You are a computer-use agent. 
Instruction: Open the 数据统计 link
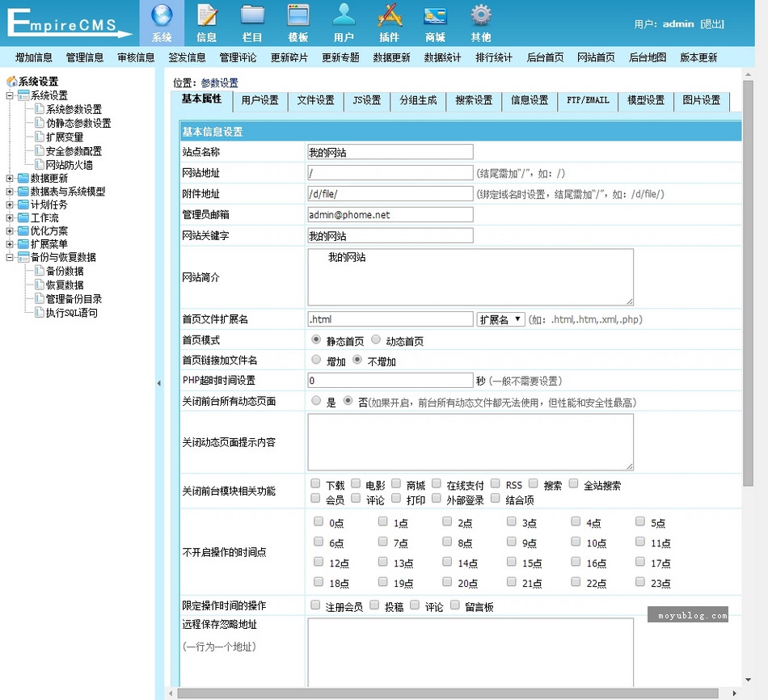point(442,58)
